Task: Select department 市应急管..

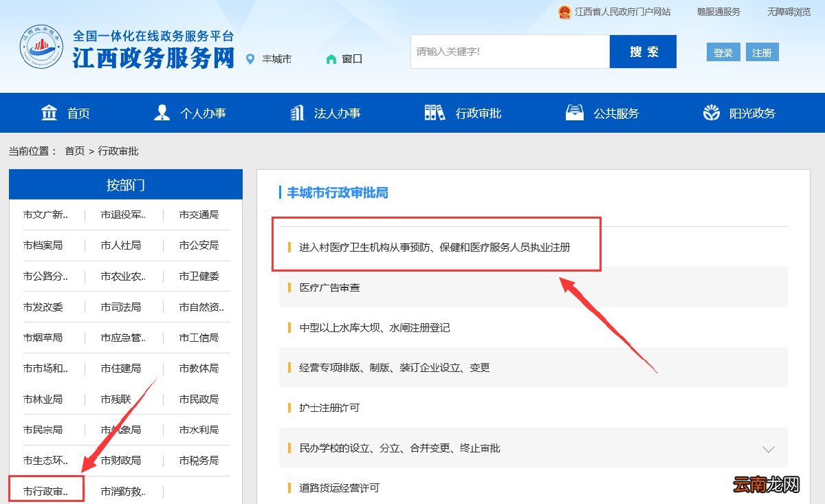Action: coord(123,338)
